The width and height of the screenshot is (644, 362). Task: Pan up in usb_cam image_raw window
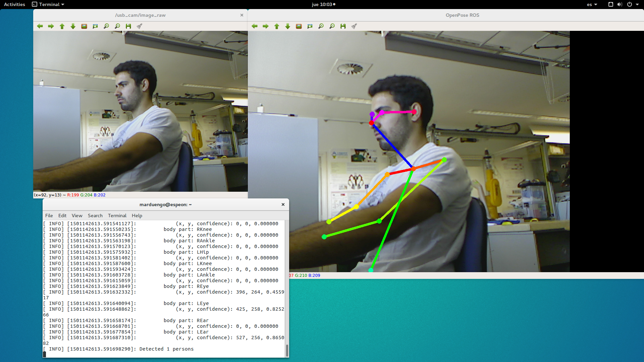point(62,26)
